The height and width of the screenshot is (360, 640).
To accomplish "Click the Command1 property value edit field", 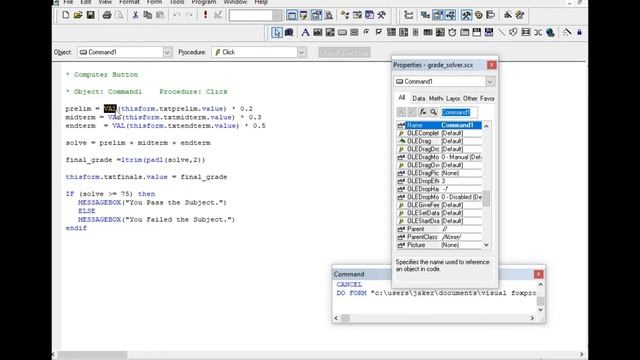I will point(459,112).
